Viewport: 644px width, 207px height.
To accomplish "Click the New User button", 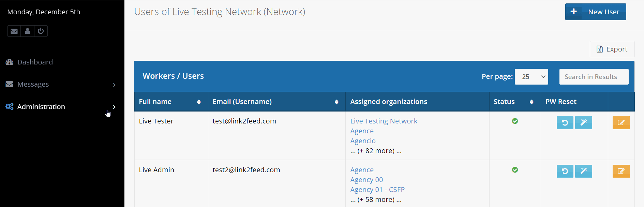I will point(595,12).
